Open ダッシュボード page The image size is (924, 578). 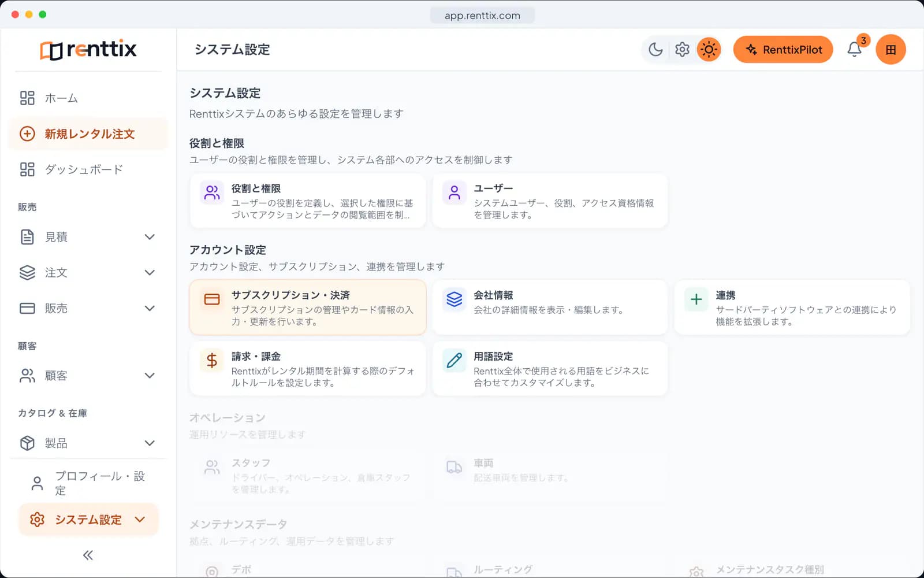tap(88, 170)
